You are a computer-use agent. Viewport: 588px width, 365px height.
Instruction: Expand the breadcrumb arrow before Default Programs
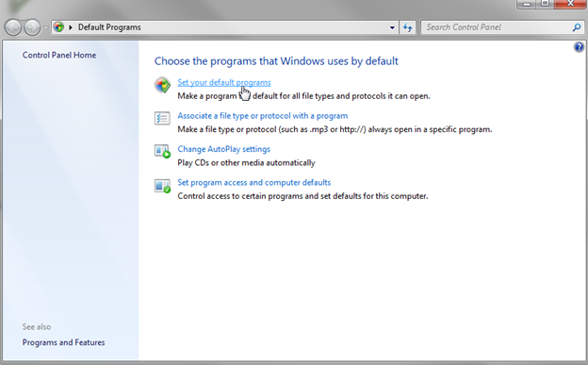pyautogui.click(x=70, y=27)
